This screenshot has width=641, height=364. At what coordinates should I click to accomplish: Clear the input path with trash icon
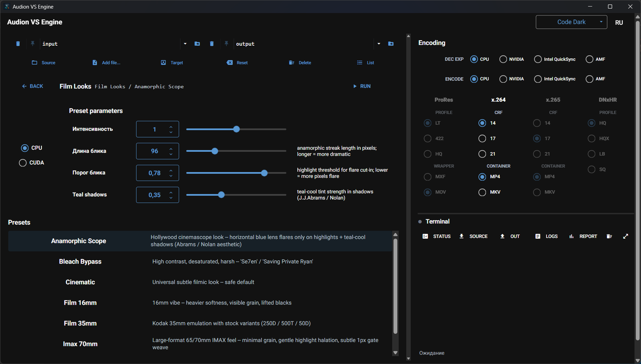[18, 44]
